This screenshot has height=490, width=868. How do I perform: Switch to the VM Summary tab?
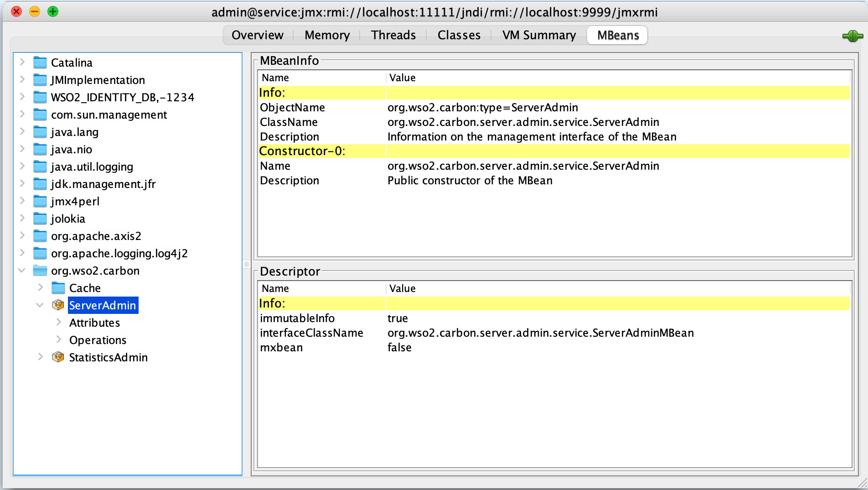click(x=539, y=35)
